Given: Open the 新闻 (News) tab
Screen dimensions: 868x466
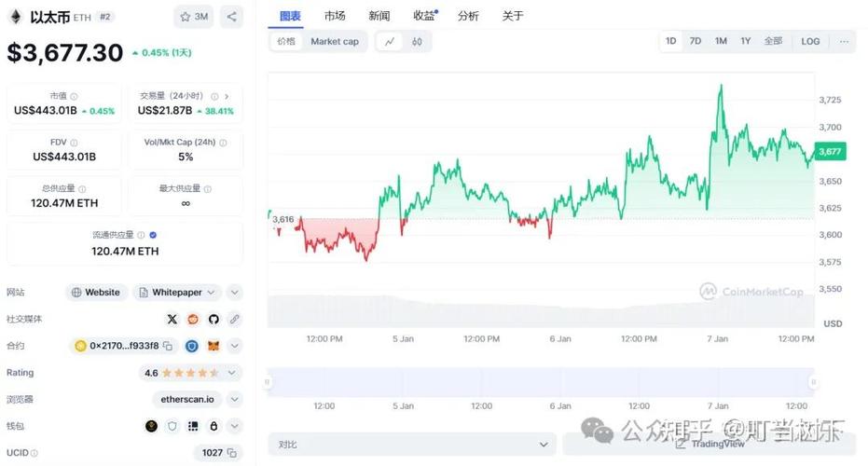Looking at the screenshot, I should coord(379,16).
